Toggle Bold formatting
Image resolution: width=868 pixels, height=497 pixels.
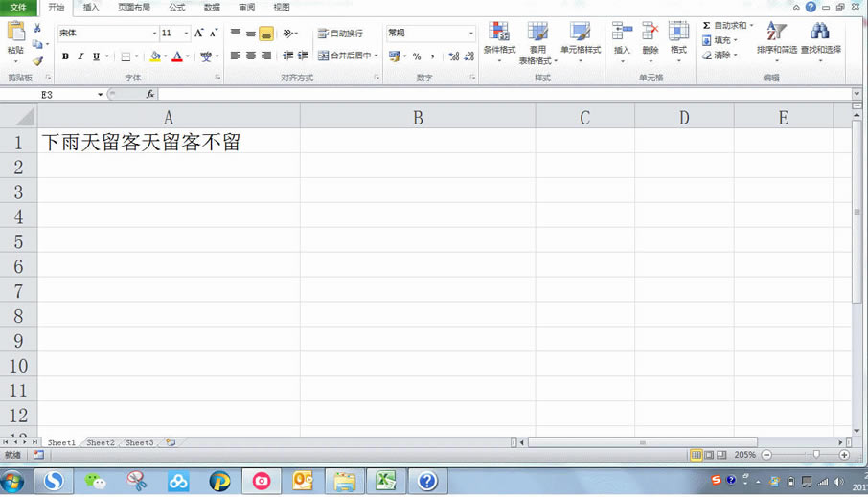pyautogui.click(x=65, y=56)
